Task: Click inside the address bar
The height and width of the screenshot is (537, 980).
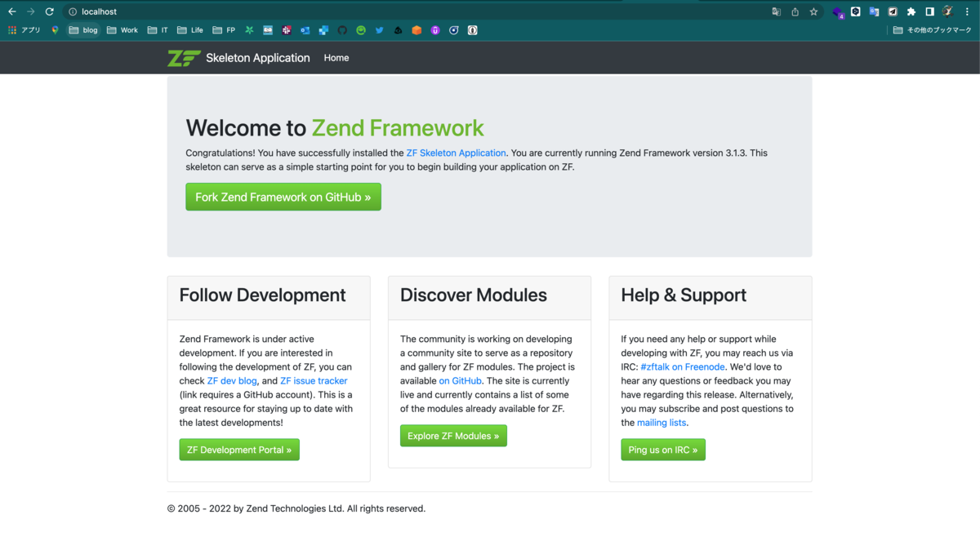Action: point(245,11)
